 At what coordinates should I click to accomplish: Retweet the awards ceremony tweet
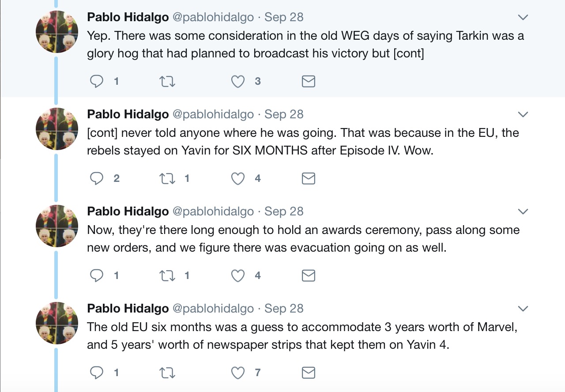167,275
